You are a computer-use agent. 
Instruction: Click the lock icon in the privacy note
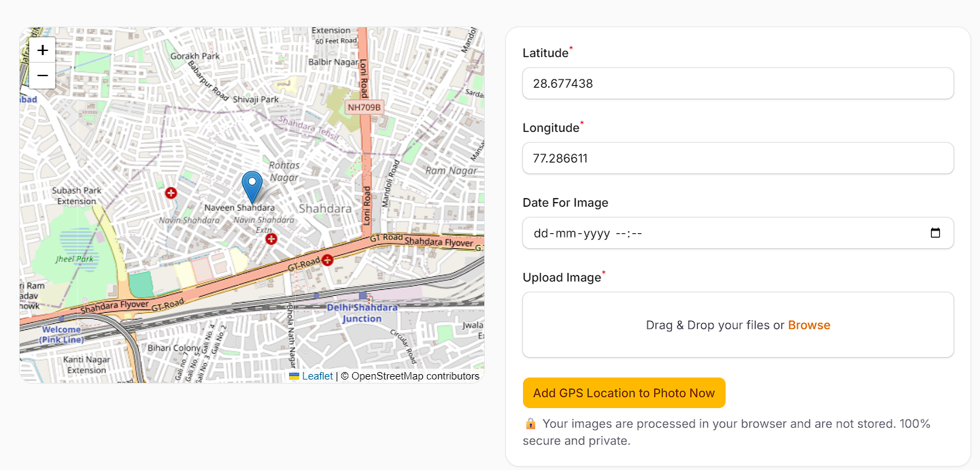529,424
